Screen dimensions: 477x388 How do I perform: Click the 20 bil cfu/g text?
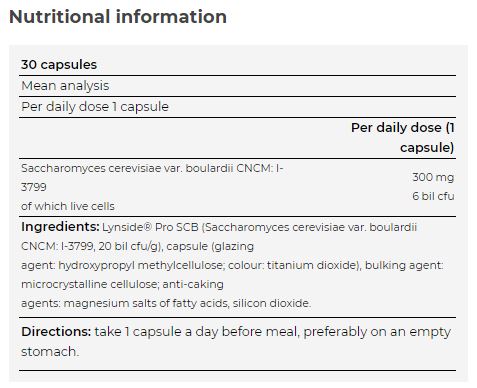point(130,246)
